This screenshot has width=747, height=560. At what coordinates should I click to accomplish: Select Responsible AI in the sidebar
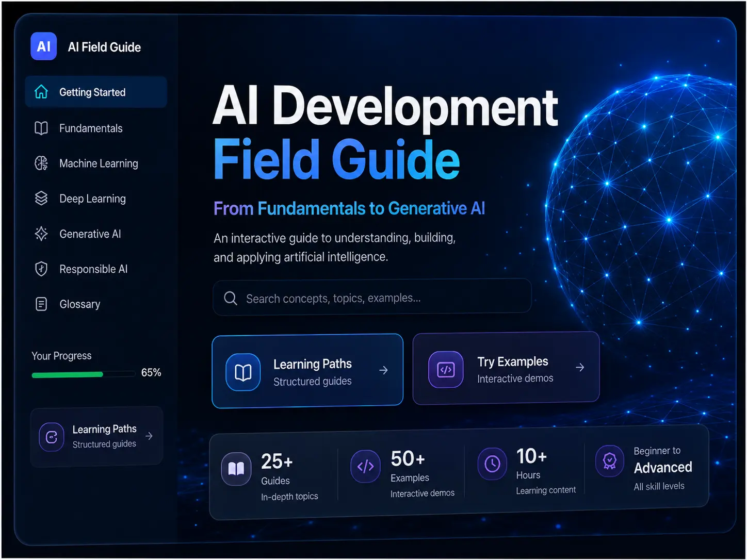[x=96, y=269]
